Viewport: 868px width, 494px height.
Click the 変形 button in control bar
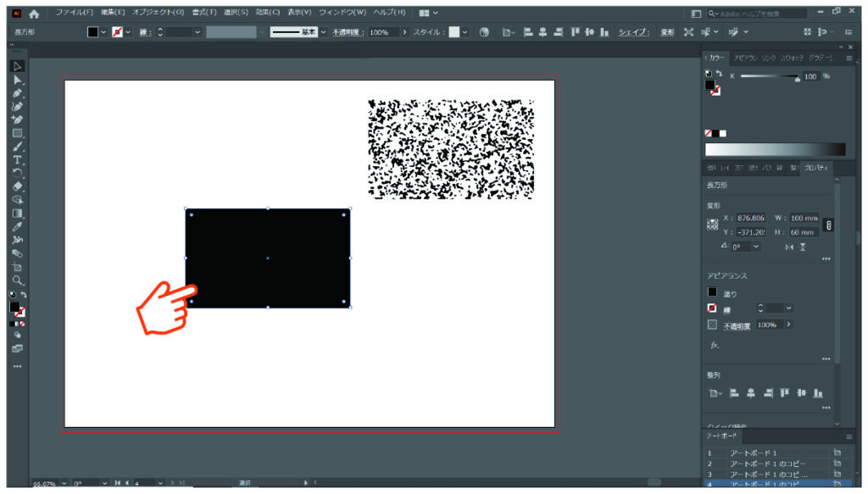pos(667,32)
